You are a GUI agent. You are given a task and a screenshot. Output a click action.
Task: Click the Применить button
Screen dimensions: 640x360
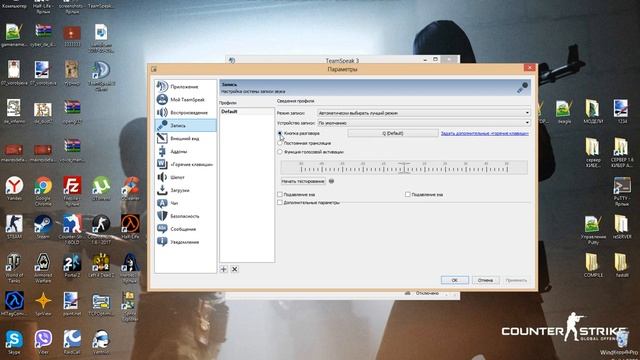516,280
